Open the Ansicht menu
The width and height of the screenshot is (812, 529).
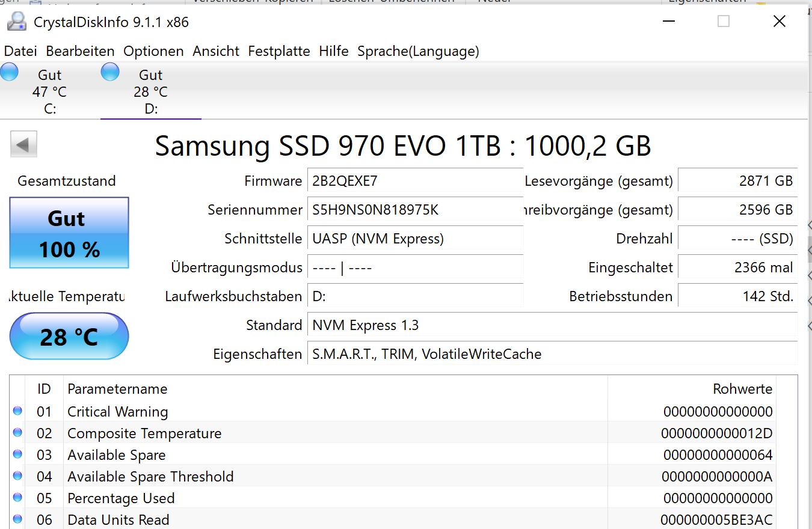tap(215, 51)
